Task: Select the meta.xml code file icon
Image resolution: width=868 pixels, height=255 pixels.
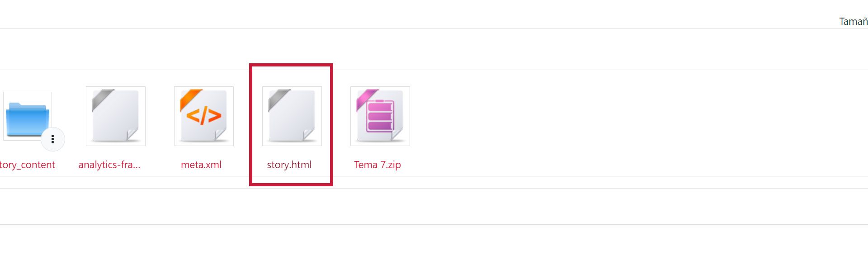Action: (204, 116)
